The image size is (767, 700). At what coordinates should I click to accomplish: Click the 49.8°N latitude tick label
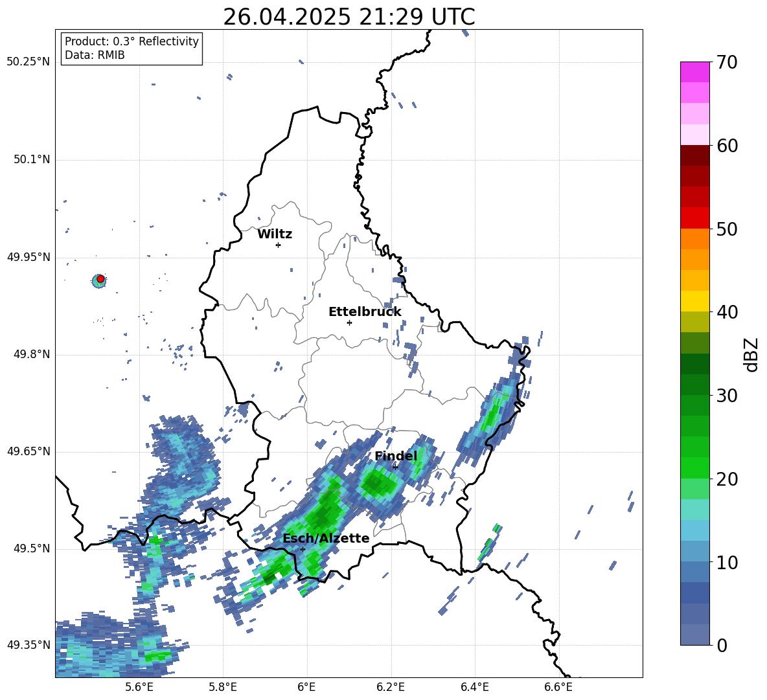coord(31,354)
